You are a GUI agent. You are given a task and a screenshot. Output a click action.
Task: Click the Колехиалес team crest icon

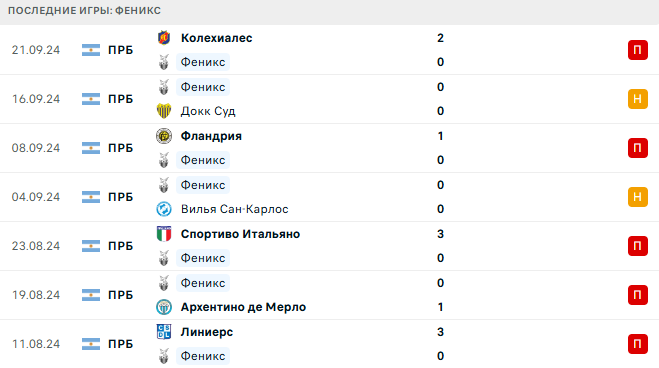164,38
